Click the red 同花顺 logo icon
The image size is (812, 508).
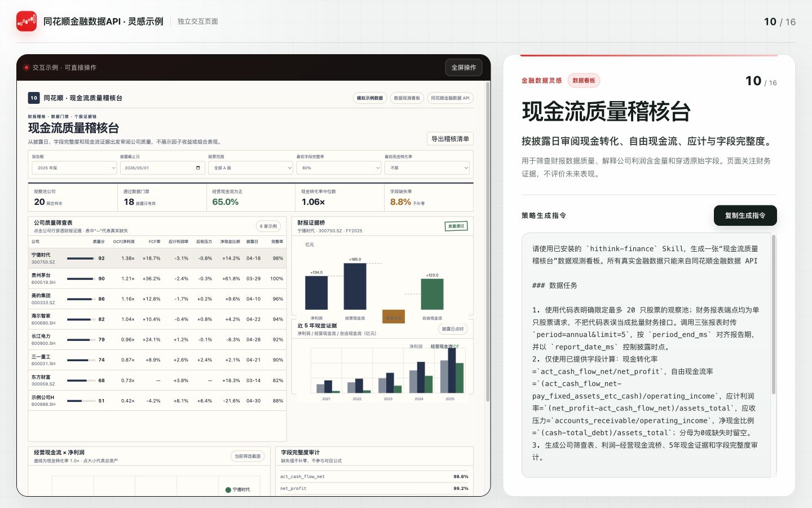27,21
